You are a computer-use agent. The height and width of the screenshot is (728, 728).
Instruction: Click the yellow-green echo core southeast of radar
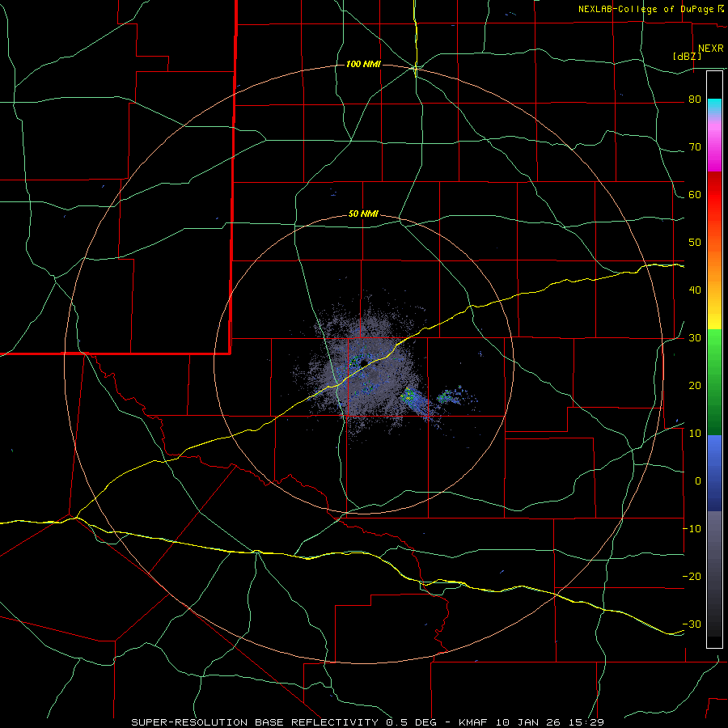click(408, 395)
